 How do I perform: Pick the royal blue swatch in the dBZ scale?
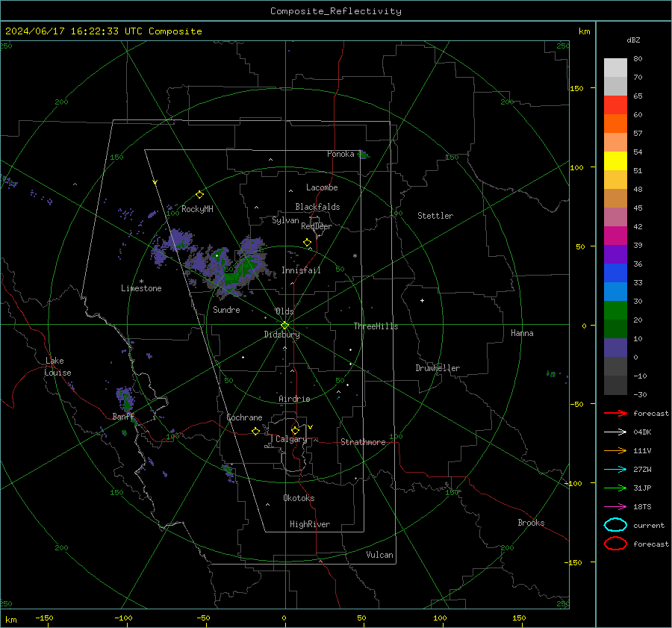point(615,273)
